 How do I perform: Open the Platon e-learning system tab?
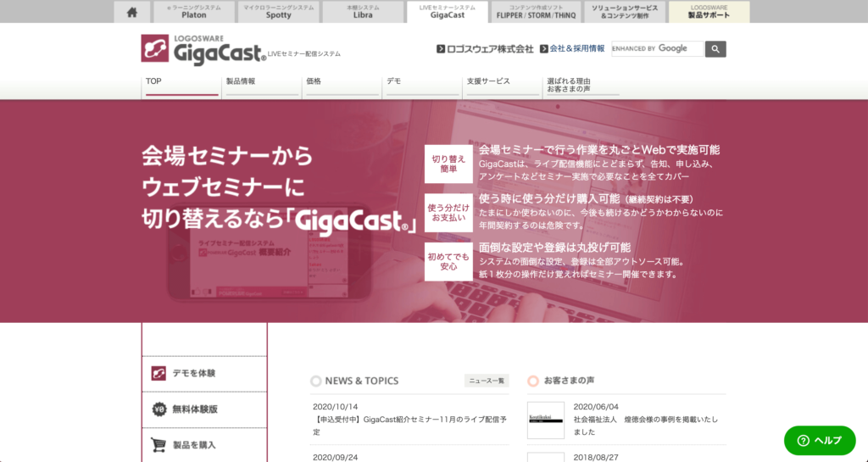194,12
